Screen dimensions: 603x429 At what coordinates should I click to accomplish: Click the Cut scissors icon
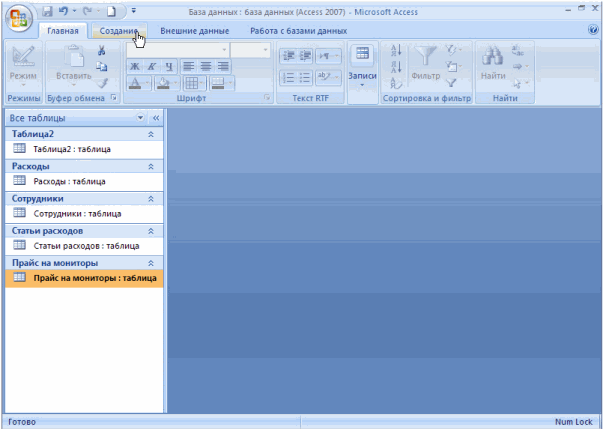(102, 50)
